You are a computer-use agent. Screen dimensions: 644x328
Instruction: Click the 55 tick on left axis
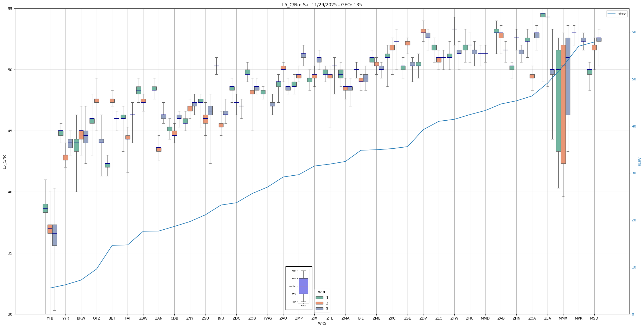[x=11, y=9]
